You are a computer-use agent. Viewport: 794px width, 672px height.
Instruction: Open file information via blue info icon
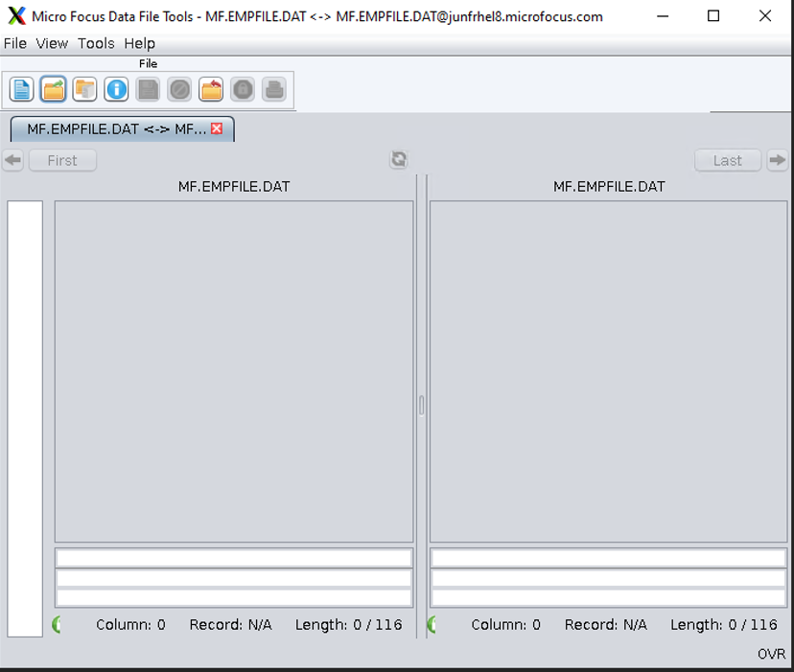116,90
